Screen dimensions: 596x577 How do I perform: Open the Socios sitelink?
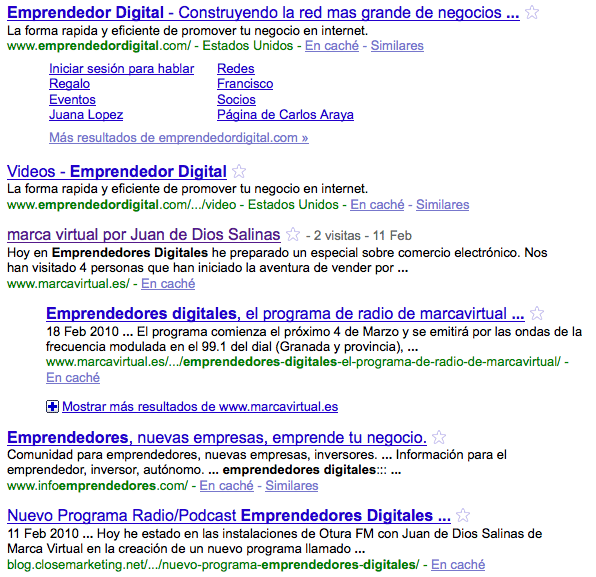click(x=236, y=100)
